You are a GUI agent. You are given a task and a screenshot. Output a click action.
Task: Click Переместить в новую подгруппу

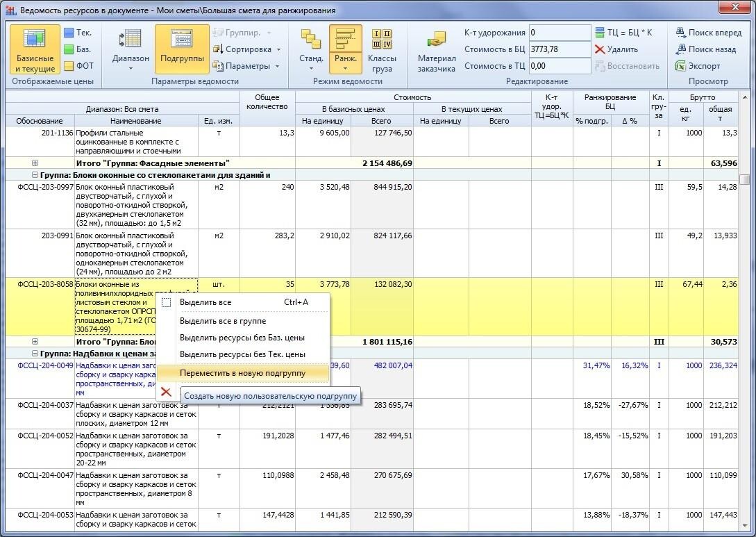[244, 373]
